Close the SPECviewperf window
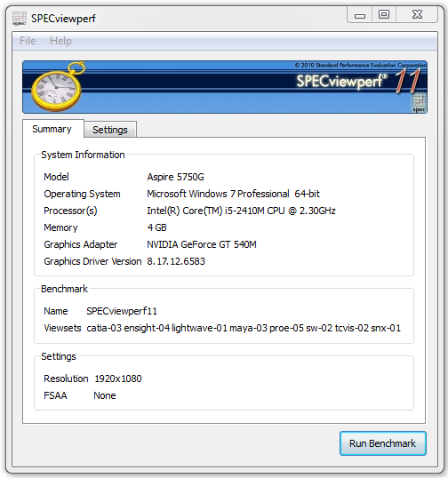Screen dimensions: 448x478 click(417, 14)
